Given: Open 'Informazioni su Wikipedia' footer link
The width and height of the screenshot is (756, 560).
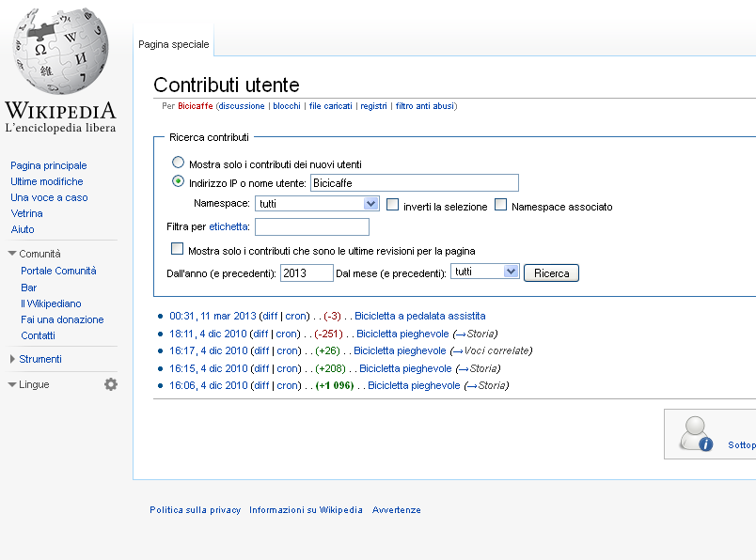Looking at the screenshot, I should (x=306, y=510).
